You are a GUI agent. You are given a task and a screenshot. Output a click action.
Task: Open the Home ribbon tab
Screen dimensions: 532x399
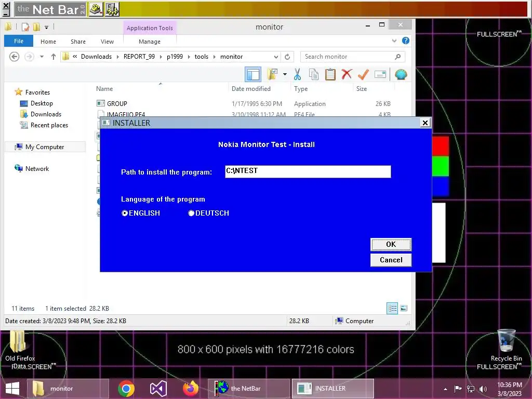48,42
